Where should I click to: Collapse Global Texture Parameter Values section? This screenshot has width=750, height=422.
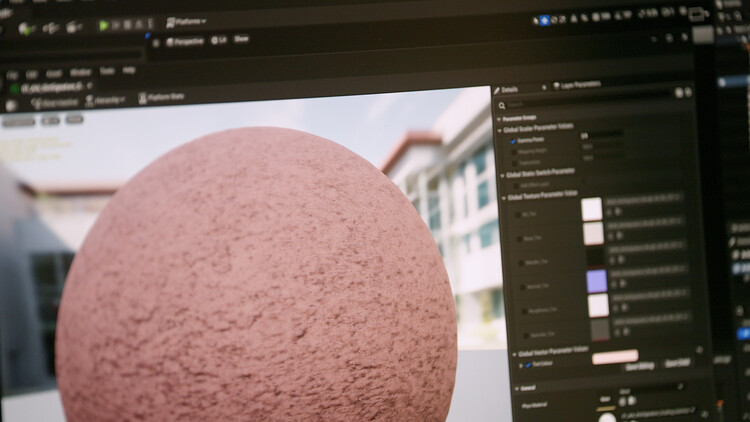pyautogui.click(x=504, y=198)
